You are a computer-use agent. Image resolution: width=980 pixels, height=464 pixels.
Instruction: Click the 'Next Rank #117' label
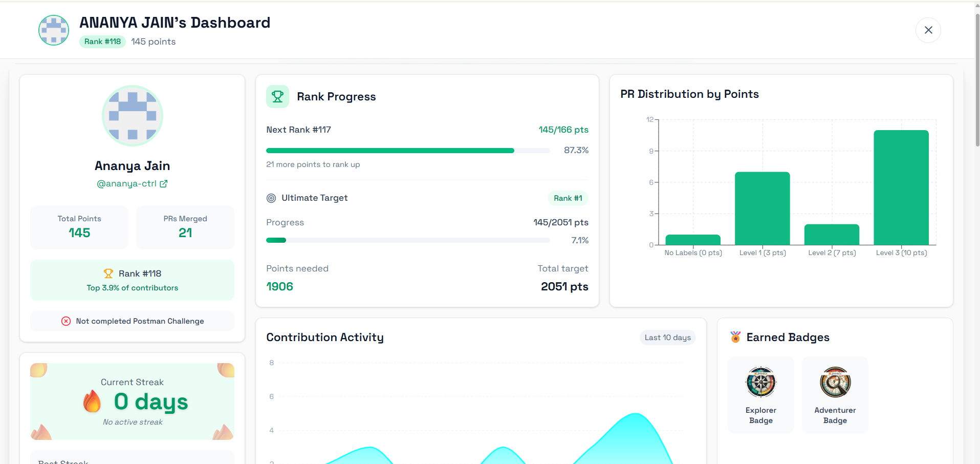coord(298,130)
